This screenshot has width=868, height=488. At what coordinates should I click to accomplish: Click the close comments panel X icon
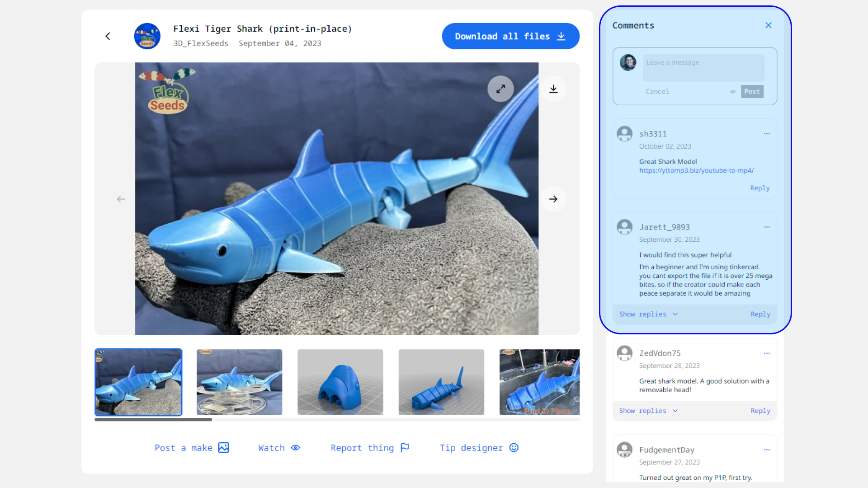(x=769, y=25)
